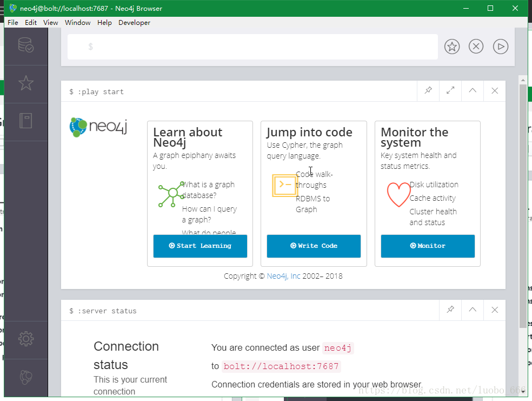
Task: Click "RDBMS to Graph" text
Action: [x=312, y=203]
